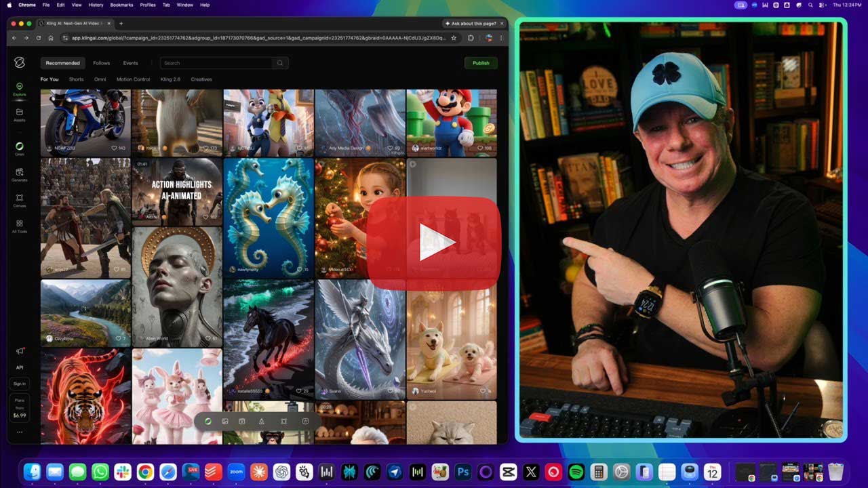Screen dimensions: 868x488
Task: Bookmark this page with star icon
Action: pyautogui.click(x=454, y=38)
